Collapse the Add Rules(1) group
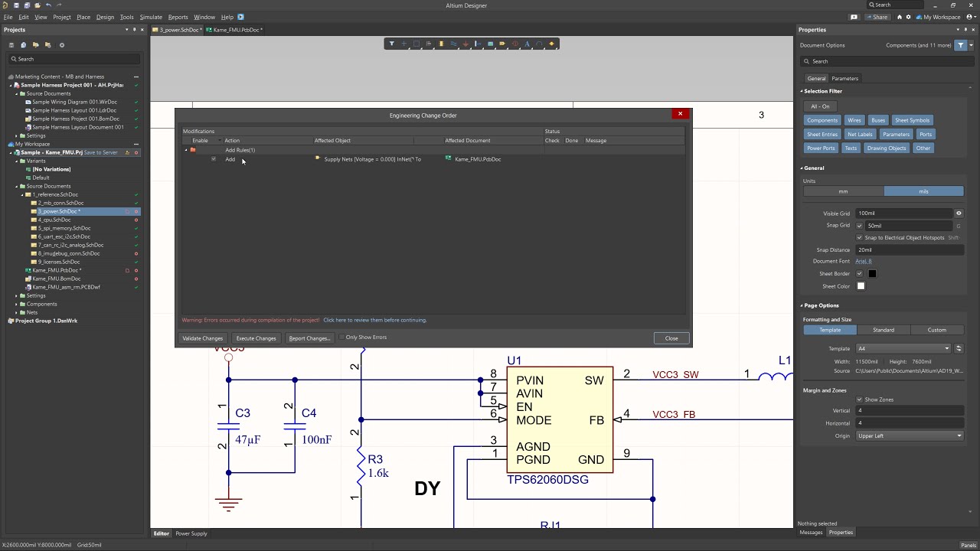The height and width of the screenshot is (551, 980). pos(186,150)
